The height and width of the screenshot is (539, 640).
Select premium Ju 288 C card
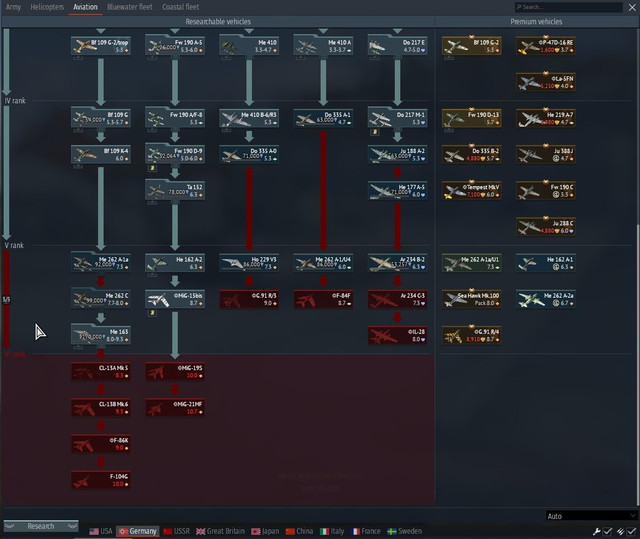click(x=546, y=227)
